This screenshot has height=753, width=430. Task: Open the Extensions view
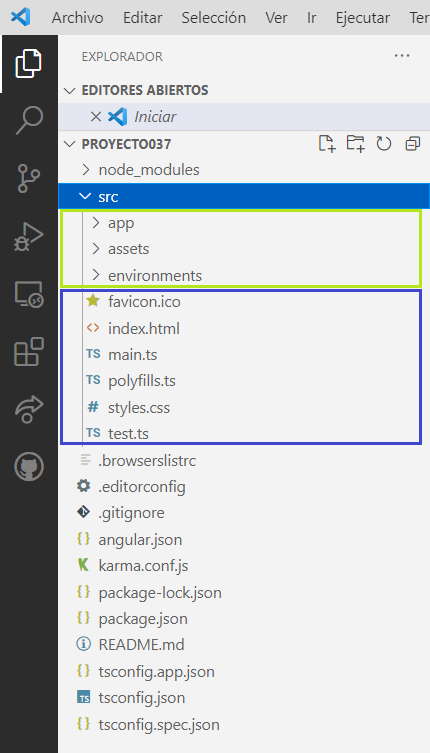pyautogui.click(x=29, y=352)
